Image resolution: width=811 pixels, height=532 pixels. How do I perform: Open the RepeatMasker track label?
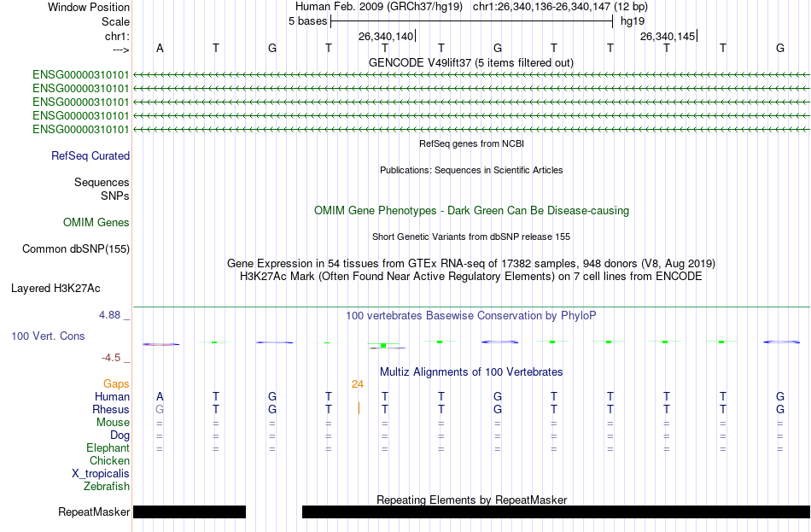point(94,512)
